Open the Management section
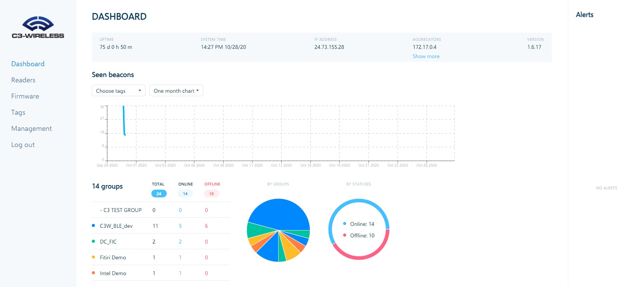The image size is (644, 287). point(32,128)
